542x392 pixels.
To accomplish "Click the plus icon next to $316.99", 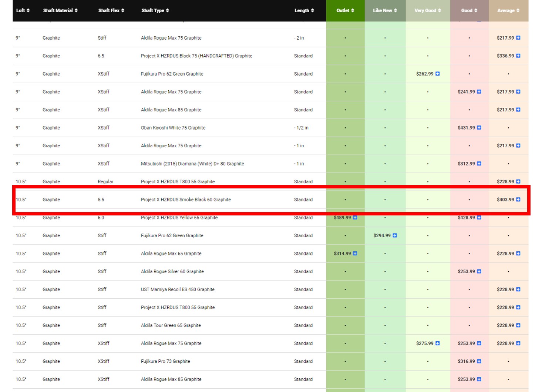I will (x=479, y=361).
